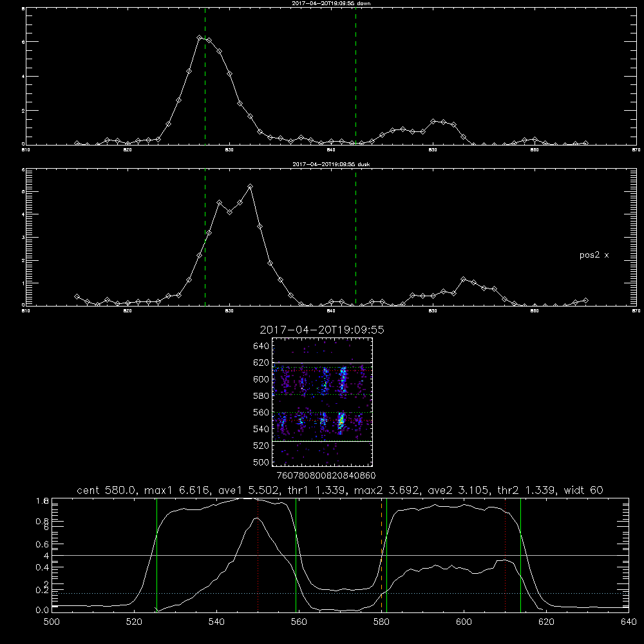Click the red dotted line near 550 in bottom plot
The height and width of the screenshot is (644, 644).
[x=258, y=555]
